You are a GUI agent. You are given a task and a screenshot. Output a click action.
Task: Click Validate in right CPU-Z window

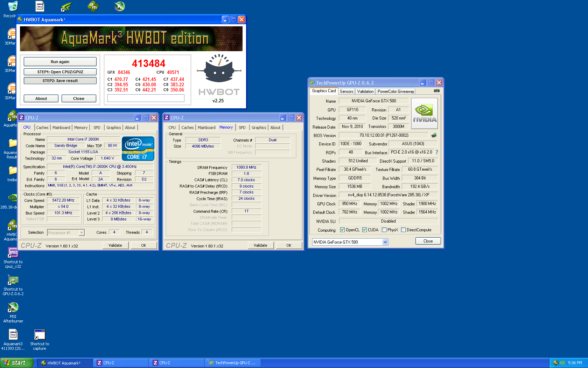(x=260, y=245)
